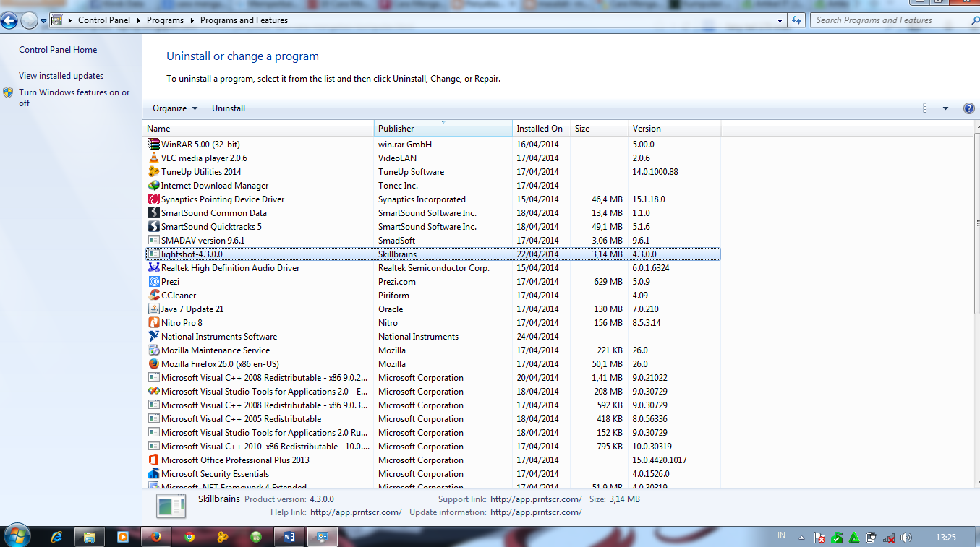The image size is (980, 547).
Task: Select SmartSound Common Data entry
Action: [433, 213]
